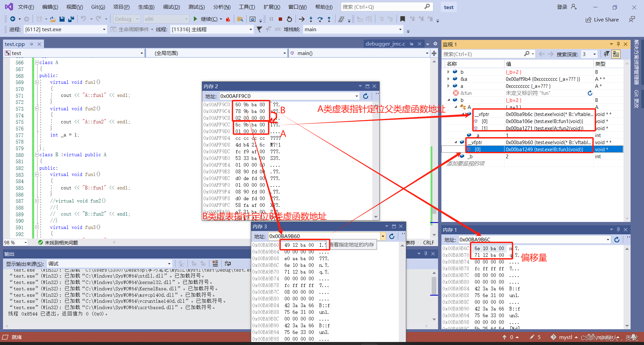Toggle word wrap in Output panel

pyautogui.click(x=228, y=264)
